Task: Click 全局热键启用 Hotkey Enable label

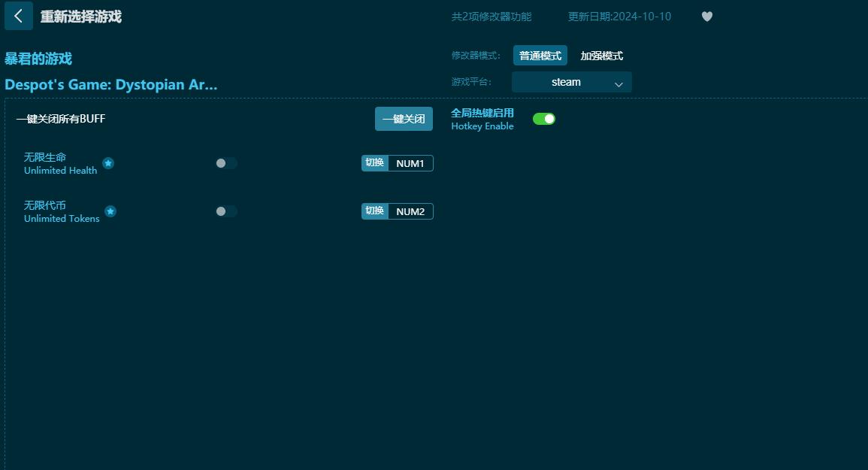Action: (482, 119)
